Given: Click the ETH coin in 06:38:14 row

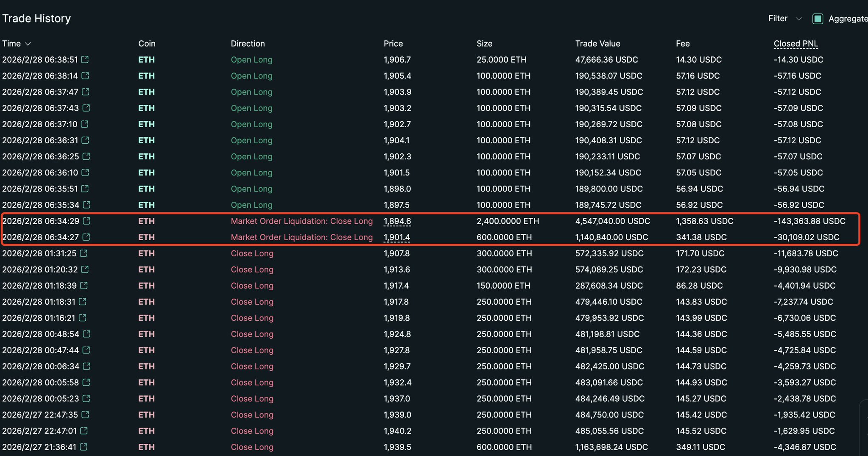Looking at the screenshot, I should coord(146,76).
